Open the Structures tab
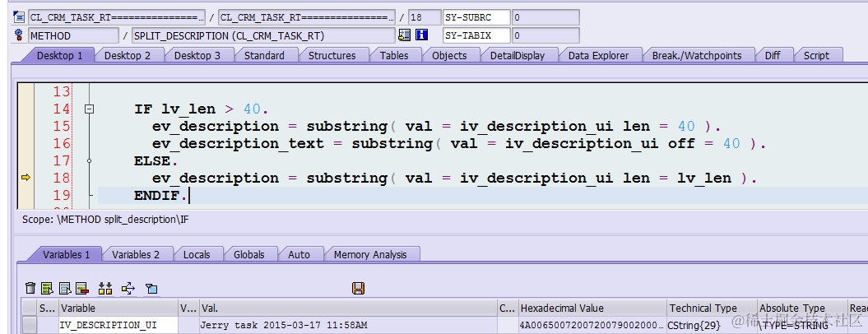 (332, 55)
